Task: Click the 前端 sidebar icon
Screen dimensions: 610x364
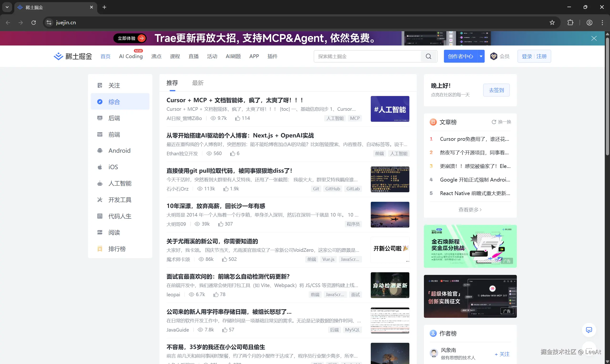Action: [x=100, y=134]
